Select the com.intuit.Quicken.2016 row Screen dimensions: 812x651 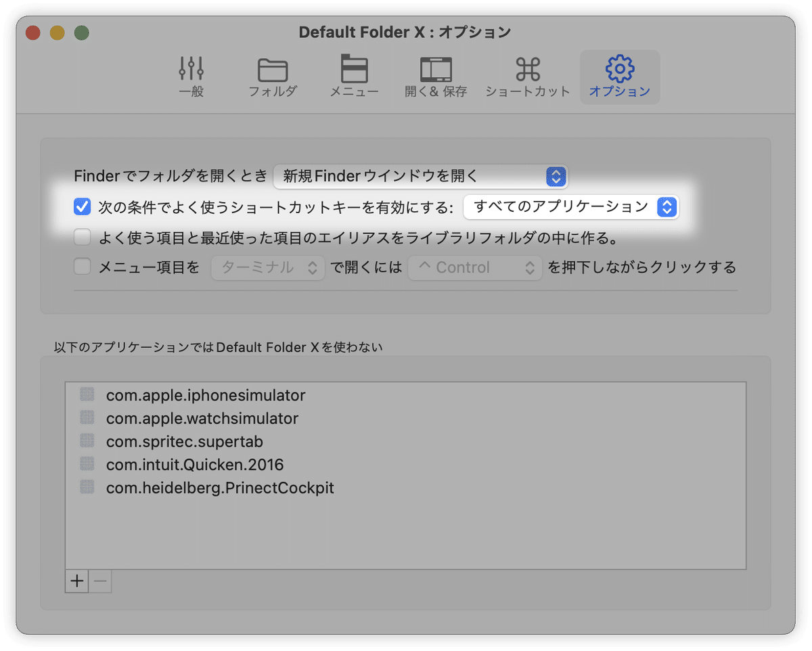coord(405,464)
